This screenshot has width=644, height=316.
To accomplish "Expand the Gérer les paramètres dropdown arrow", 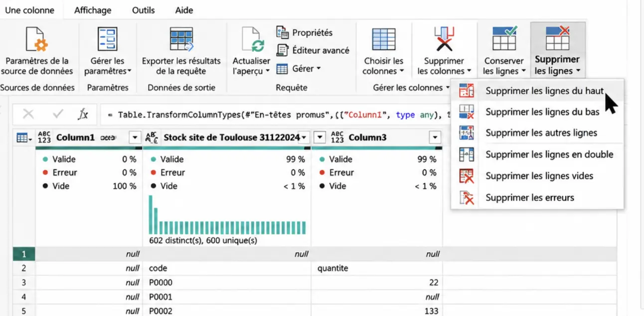I will (130, 71).
